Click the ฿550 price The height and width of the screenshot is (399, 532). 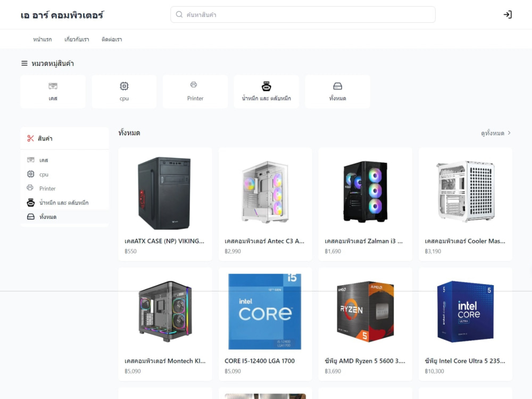pyautogui.click(x=131, y=252)
